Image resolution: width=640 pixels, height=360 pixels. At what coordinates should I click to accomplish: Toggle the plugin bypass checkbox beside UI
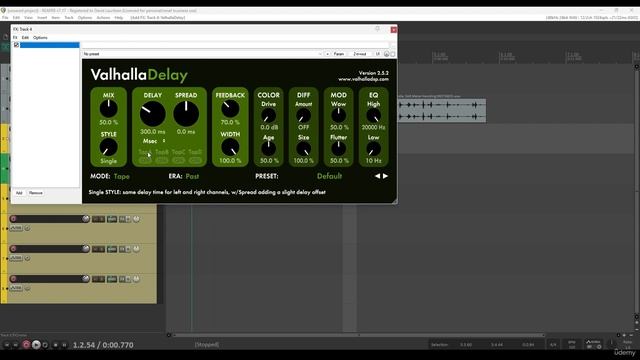click(393, 54)
